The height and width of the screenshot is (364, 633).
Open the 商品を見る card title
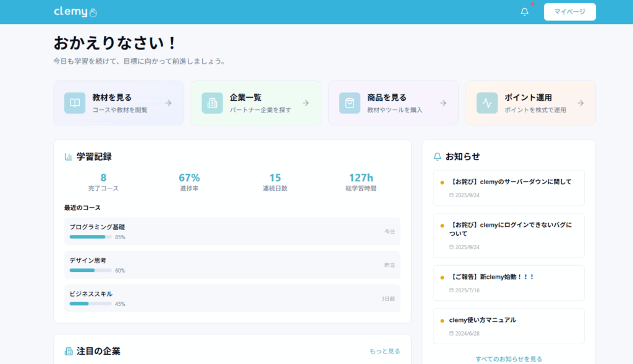click(387, 98)
